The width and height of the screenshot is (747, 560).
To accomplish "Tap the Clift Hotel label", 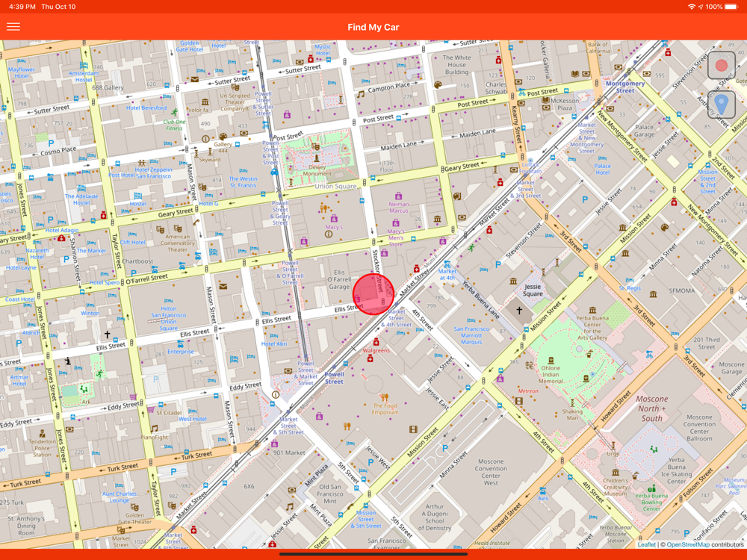I will tap(133, 242).
